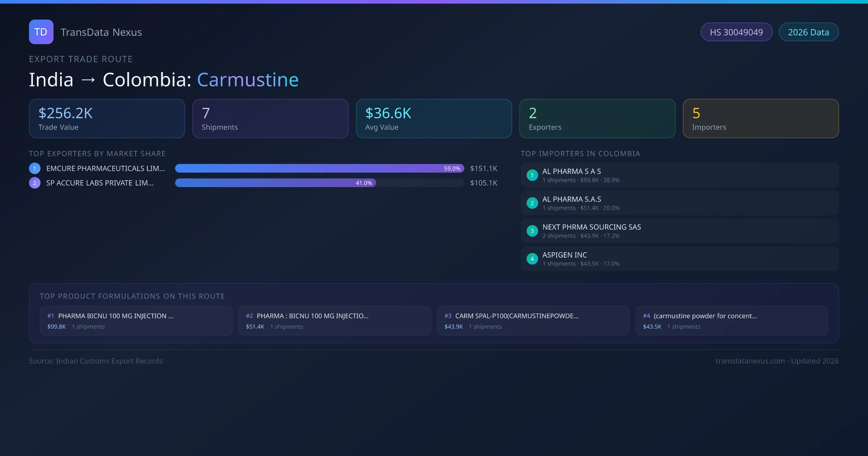Click rank 2 circle for AL PHARMA S.A.S
The height and width of the screenshot is (456, 868).
click(x=532, y=203)
